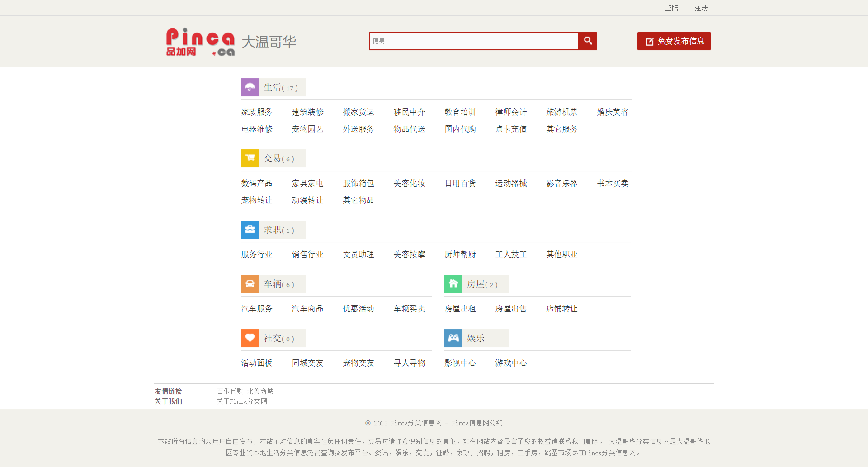The height and width of the screenshot is (467, 868).
Task: Open 厨师帮厨 job listings
Action: [460, 255]
